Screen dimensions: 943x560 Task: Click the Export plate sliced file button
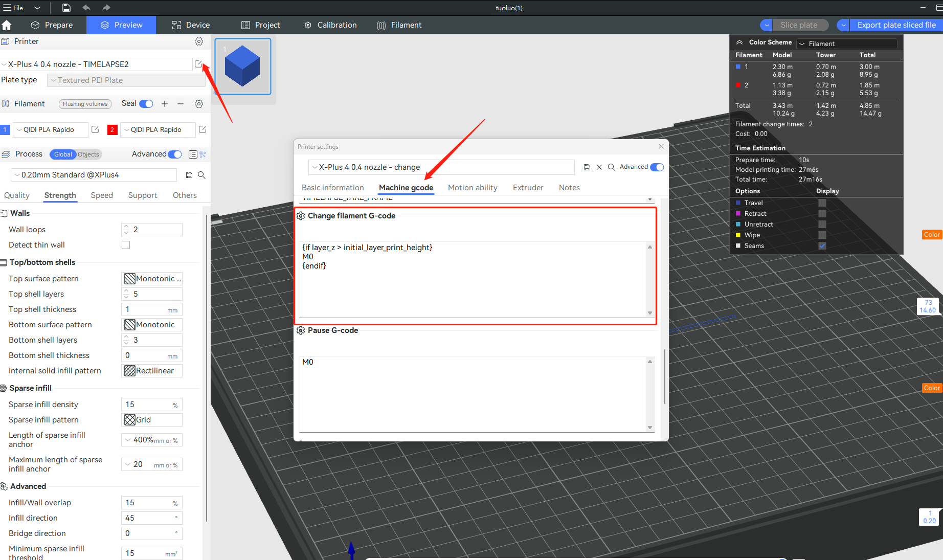(x=896, y=25)
